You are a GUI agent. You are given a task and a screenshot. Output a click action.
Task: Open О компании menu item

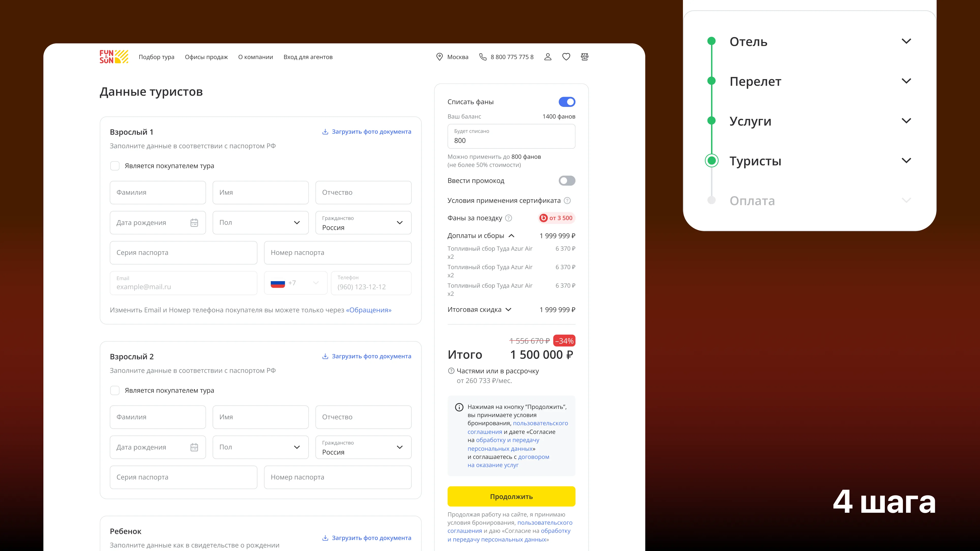pyautogui.click(x=256, y=57)
